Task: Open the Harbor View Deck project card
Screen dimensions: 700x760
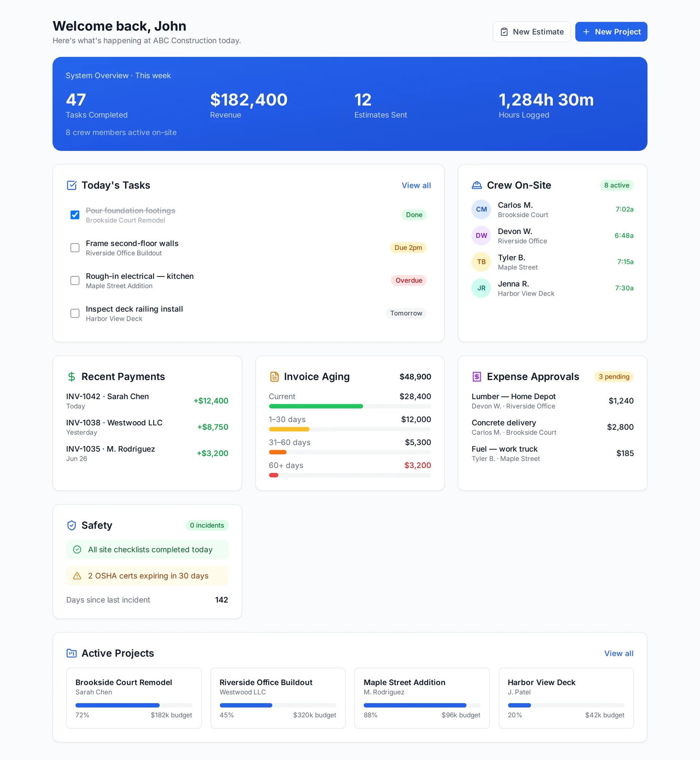Action: (566, 698)
